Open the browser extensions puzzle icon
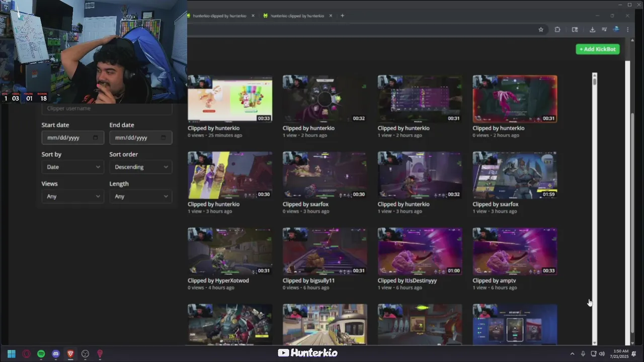Screen dimensions: 644x362 pos(557,30)
